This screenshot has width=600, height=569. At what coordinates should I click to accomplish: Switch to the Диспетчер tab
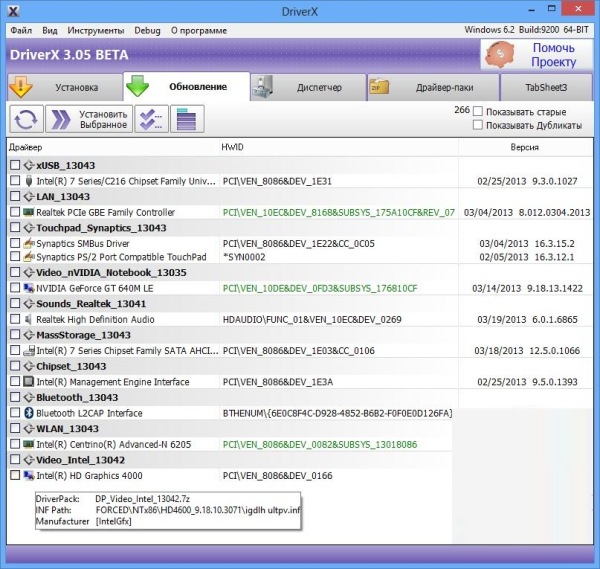308,88
